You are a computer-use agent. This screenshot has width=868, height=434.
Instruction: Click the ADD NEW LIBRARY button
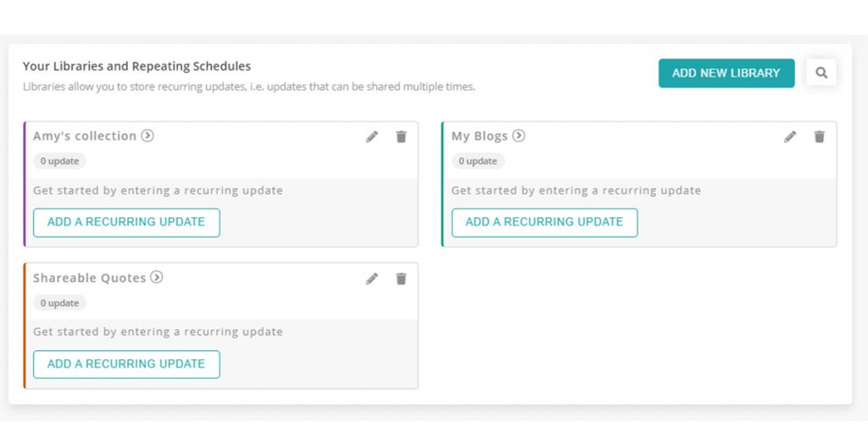tap(726, 73)
